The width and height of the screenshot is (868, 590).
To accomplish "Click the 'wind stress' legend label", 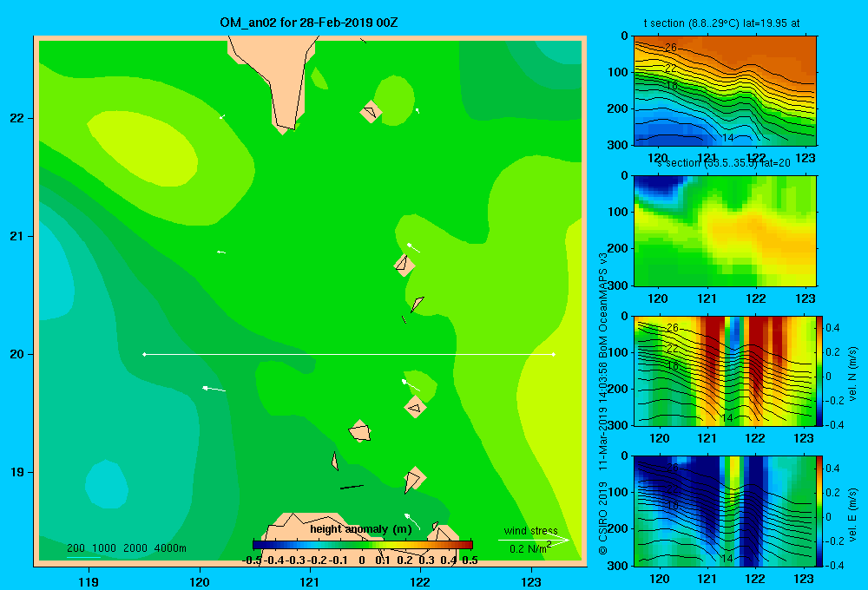I will tap(530, 530).
